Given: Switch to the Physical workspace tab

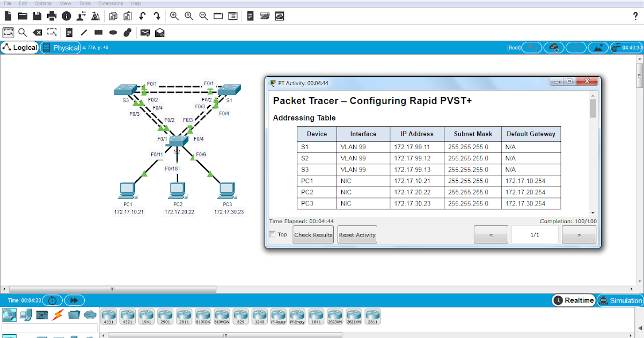Looking at the screenshot, I should [61, 47].
